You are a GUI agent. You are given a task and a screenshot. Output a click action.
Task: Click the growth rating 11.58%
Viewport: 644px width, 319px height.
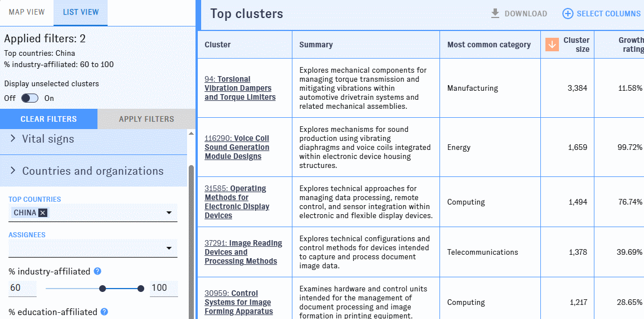[x=630, y=88]
